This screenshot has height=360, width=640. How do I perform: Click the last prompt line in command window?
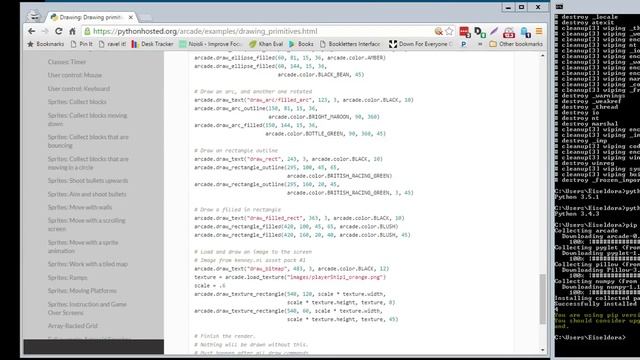[590, 338]
